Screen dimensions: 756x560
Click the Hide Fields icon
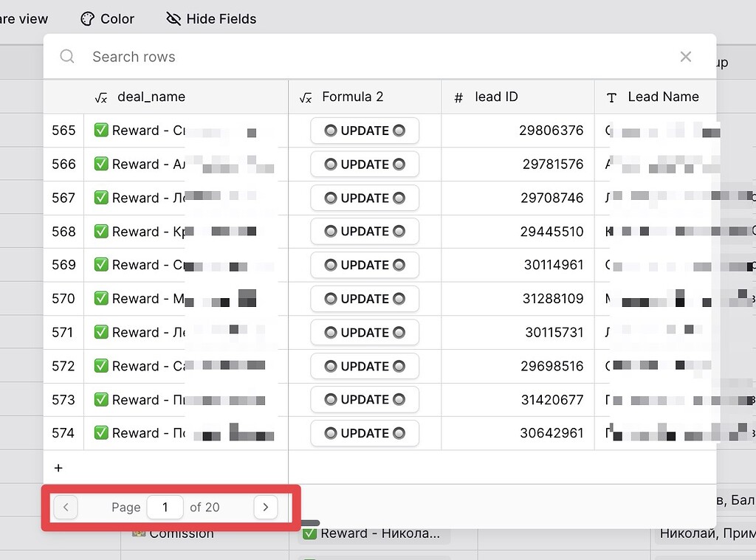pos(173,19)
